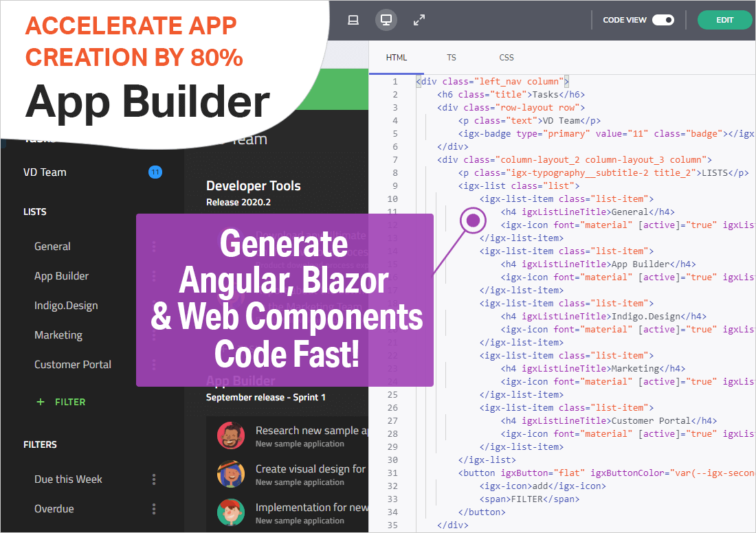The width and height of the screenshot is (756, 533).
Task: Switch to the CSS code tab
Action: (507, 58)
